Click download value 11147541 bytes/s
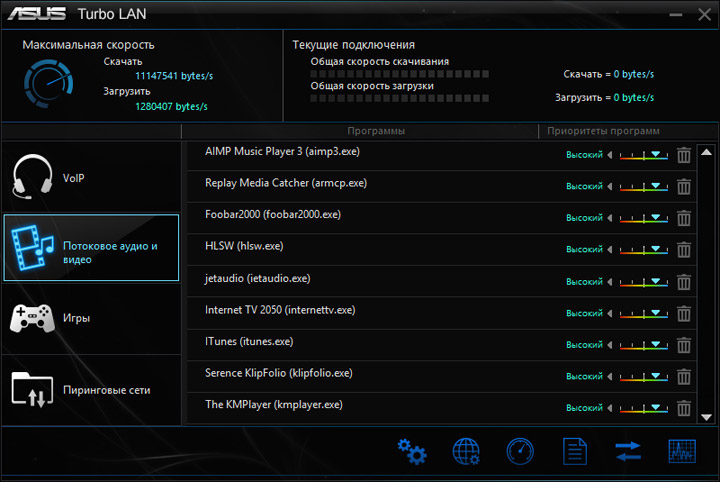Image resolution: width=720 pixels, height=482 pixels. tap(174, 76)
